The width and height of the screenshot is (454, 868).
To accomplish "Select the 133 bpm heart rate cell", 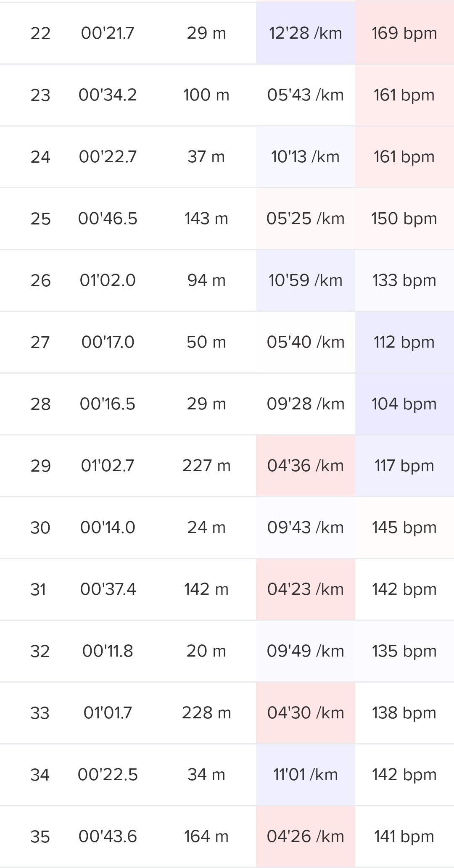I will tap(404, 280).
